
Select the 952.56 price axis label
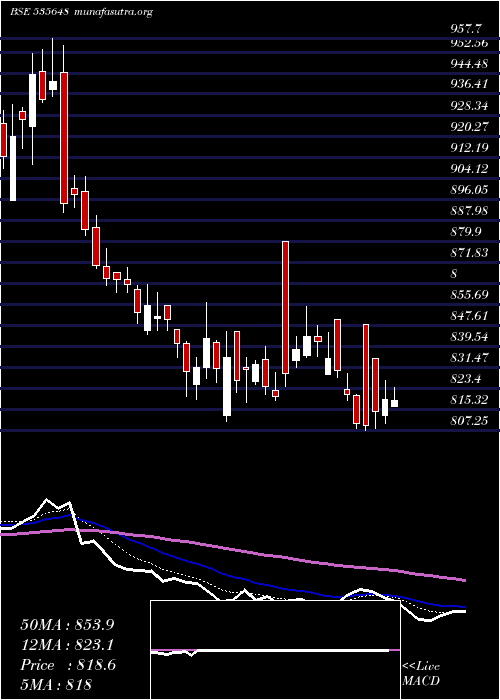[x=469, y=43]
